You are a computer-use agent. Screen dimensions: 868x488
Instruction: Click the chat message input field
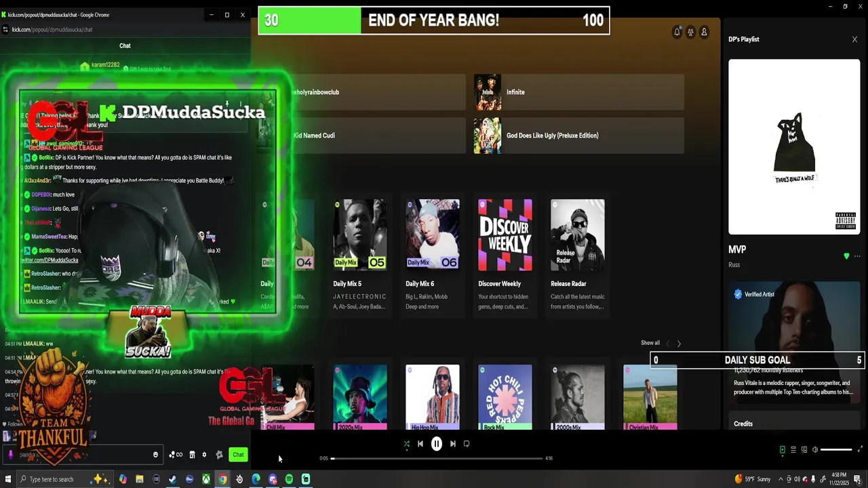(x=83, y=455)
